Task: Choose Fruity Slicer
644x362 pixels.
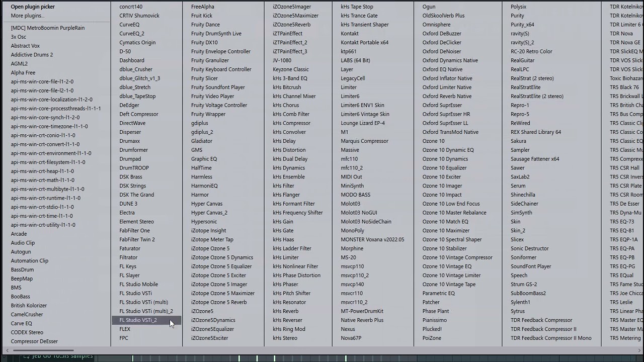Action: pos(204,78)
